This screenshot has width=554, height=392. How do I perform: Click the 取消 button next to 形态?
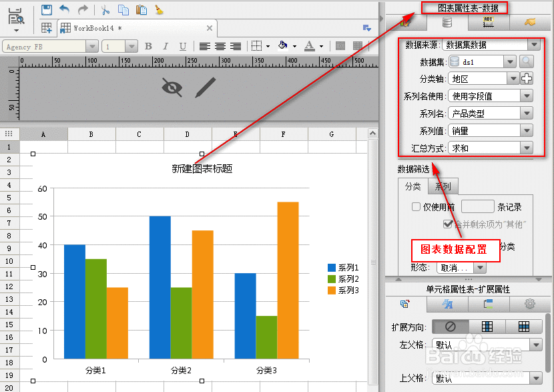coord(455,267)
